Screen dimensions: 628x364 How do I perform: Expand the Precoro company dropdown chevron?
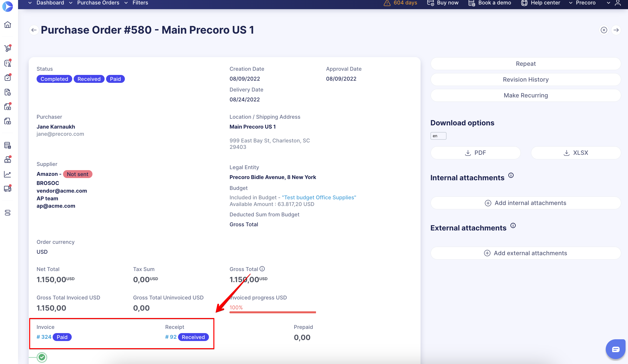tap(570, 3)
